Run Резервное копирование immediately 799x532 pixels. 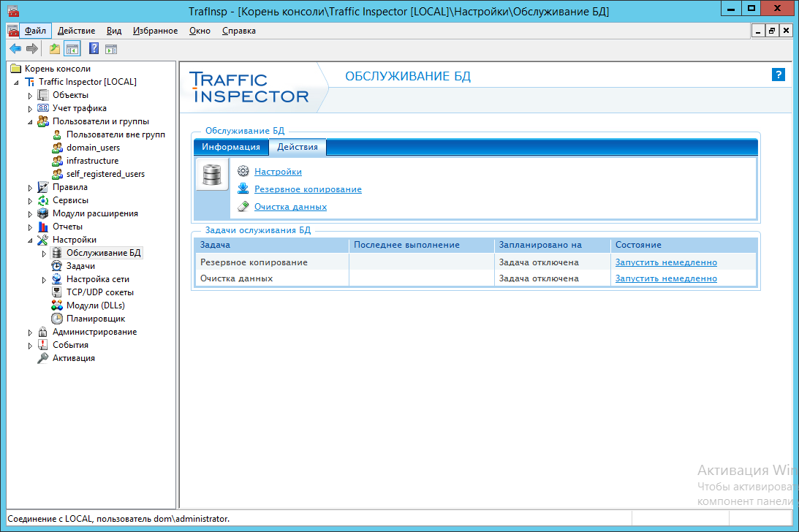pyautogui.click(x=666, y=262)
